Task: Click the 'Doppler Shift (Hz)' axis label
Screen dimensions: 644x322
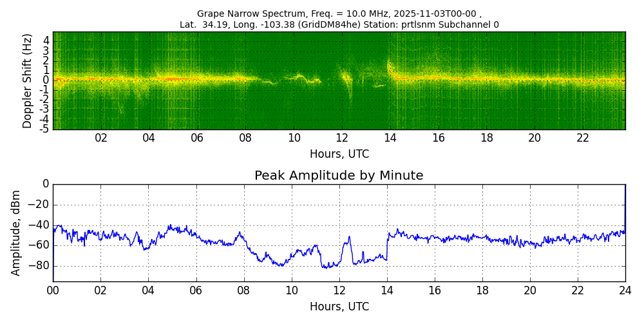Action: (27, 80)
